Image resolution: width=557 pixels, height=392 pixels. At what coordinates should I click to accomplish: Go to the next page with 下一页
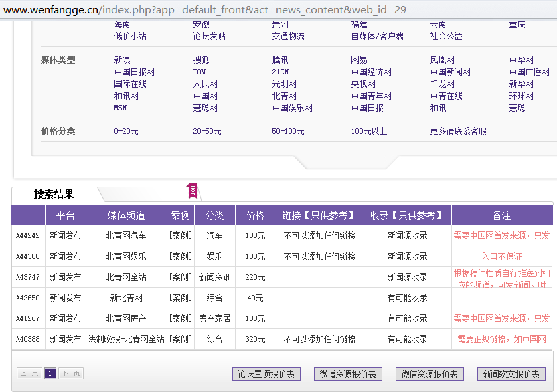click(71, 374)
